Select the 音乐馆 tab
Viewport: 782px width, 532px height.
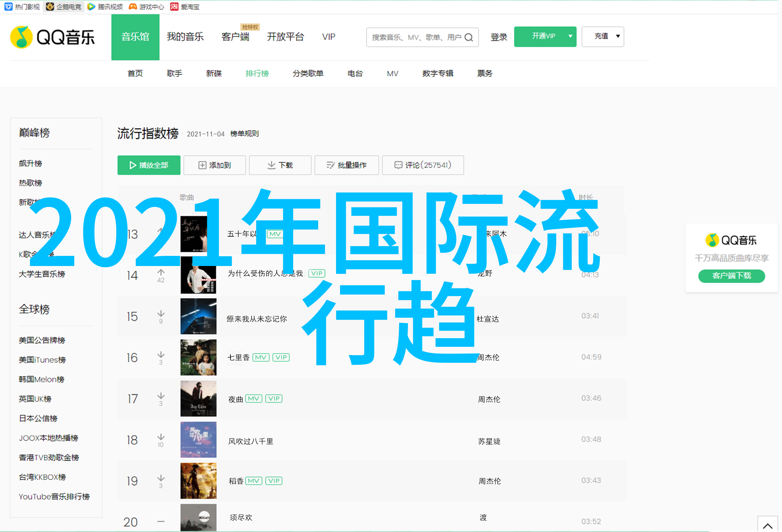(x=135, y=37)
